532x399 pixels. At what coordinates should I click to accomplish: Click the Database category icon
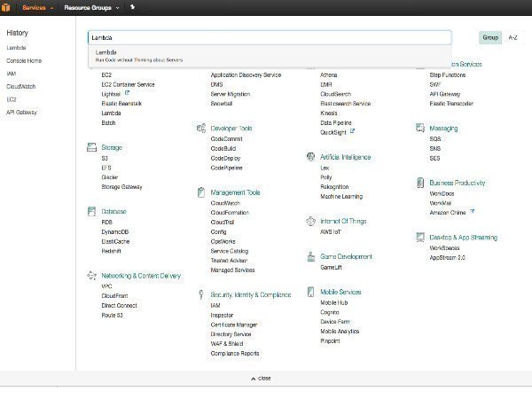click(93, 212)
